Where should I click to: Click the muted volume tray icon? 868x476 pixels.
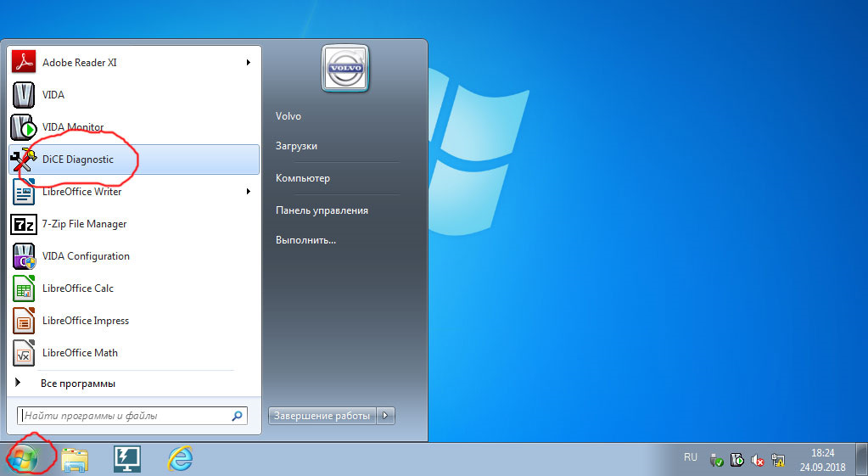coord(758,459)
